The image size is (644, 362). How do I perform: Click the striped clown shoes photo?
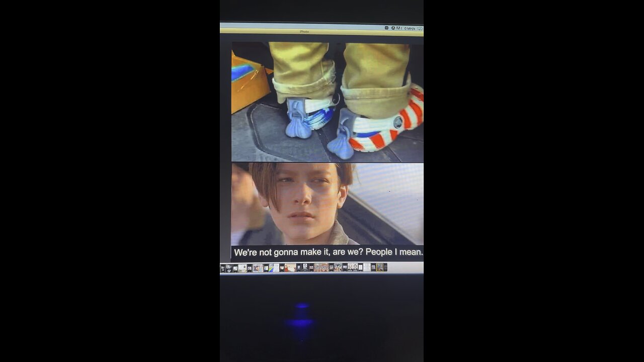(327, 102)
